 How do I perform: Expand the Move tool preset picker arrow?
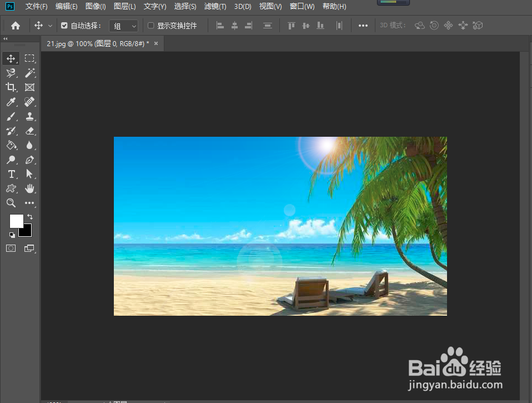click(50, 26)
